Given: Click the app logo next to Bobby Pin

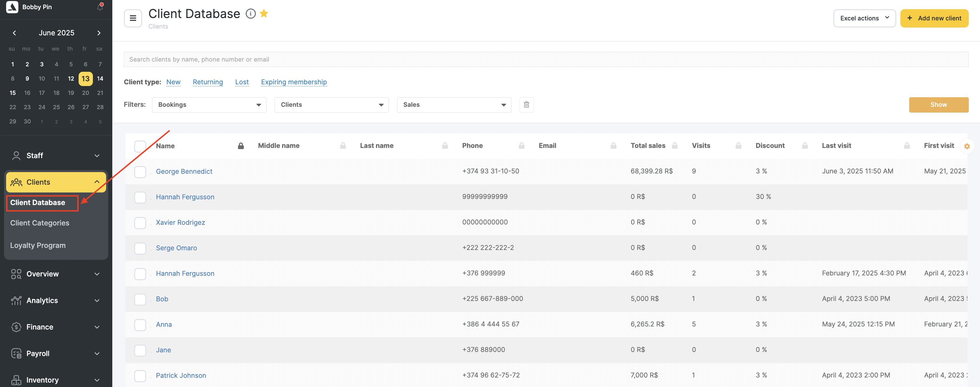Looking at the screenshot, I should 12,7.
